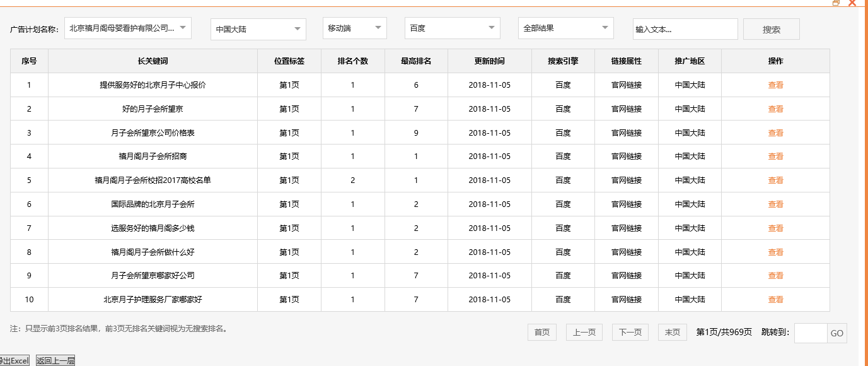
Task: Export the table with 导出Excel button
Action: [x=14, y=359]
